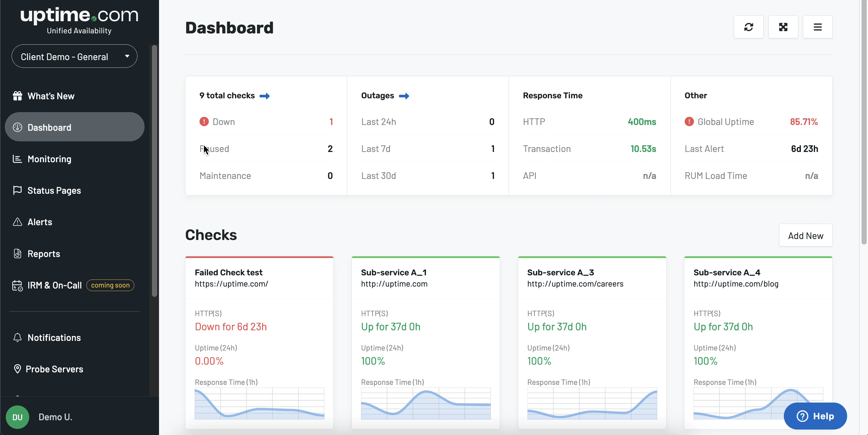Click the 400ms HTTP response time value
The width and height of the screenshot is (868, 435).
point(642,122)
